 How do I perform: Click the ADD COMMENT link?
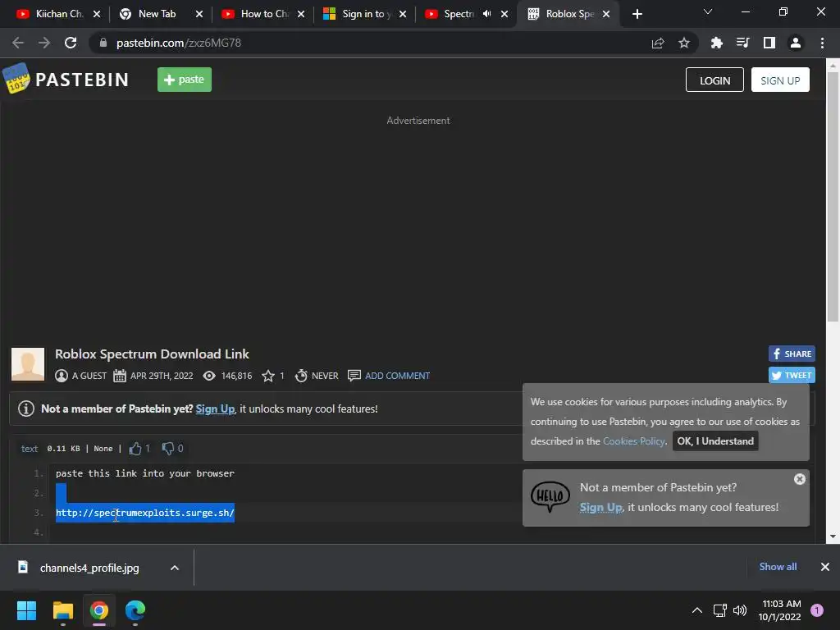[x=397, y=376]
